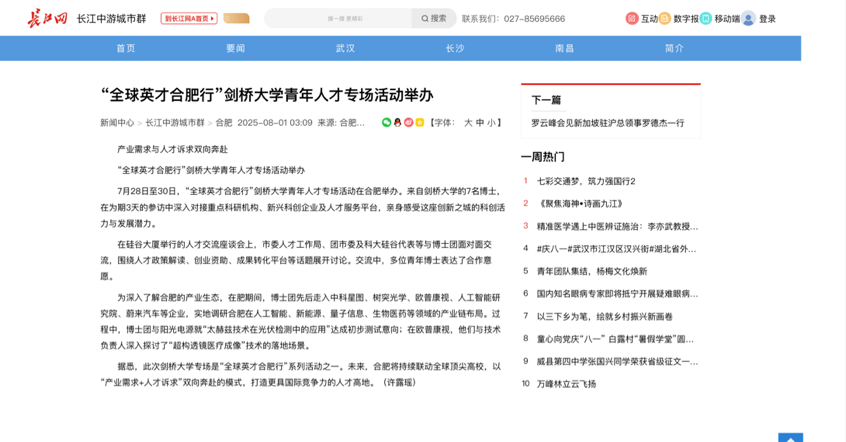The width and height of the screenshot is (846, 442).
Task: Open hot item 青年团队集结，杨梅文化焕新
Action: click(592, 271)
